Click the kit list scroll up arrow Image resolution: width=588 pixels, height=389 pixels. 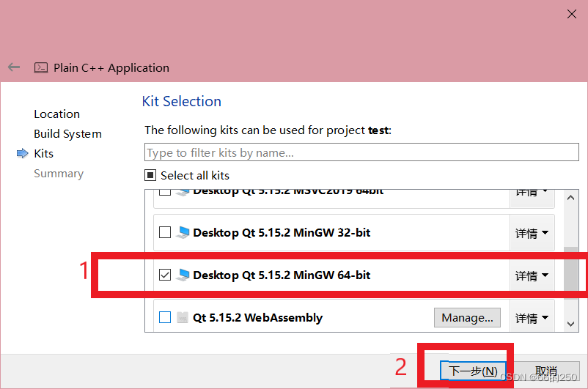(570, 198)
